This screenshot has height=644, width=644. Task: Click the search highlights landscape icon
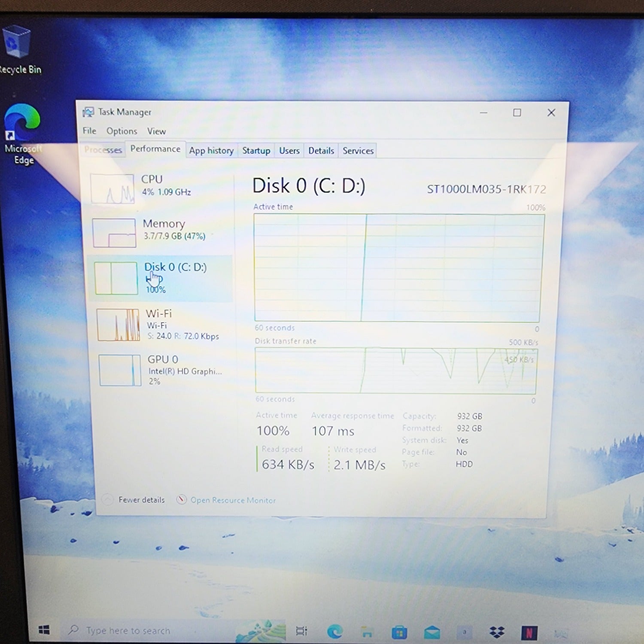[261, 631]
